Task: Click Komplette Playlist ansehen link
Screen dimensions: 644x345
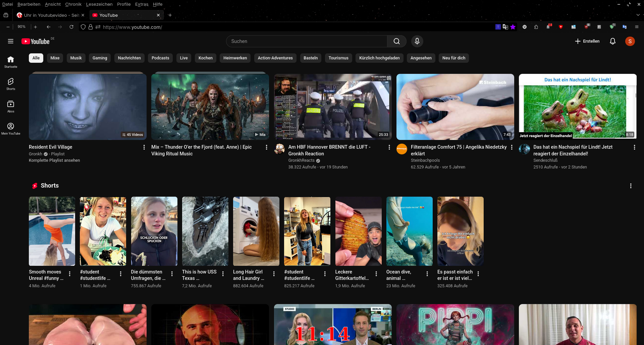Action: (54, 160)
